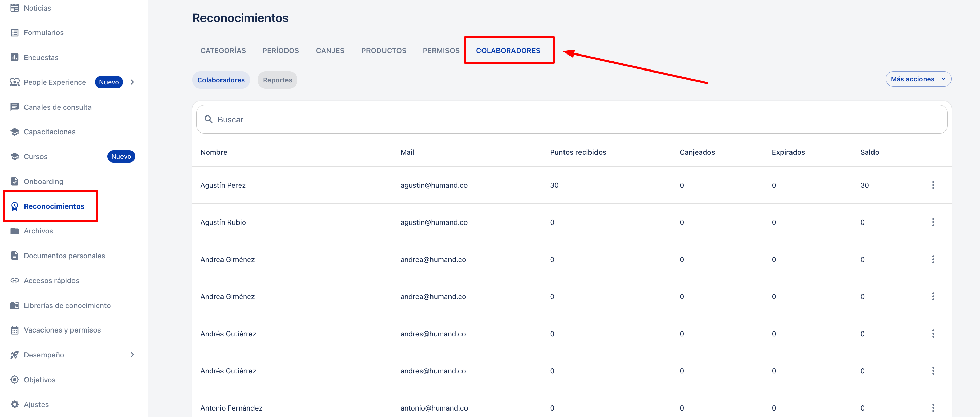This screenshot has width=980, height=417.
Task: Select the Colaboradores pill button
Action: coord(220,80)
